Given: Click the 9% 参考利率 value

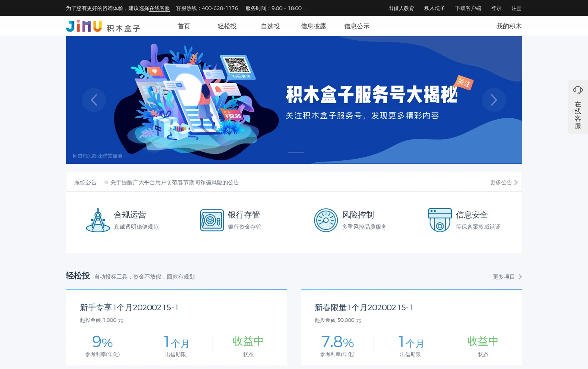Looking at the screenshot, I should tap(102, 342).
